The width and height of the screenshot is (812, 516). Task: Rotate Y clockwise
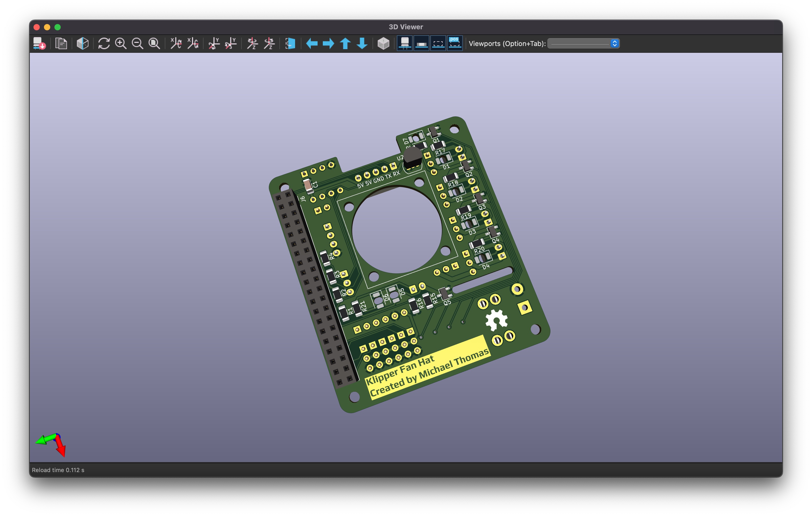[214, 43]
